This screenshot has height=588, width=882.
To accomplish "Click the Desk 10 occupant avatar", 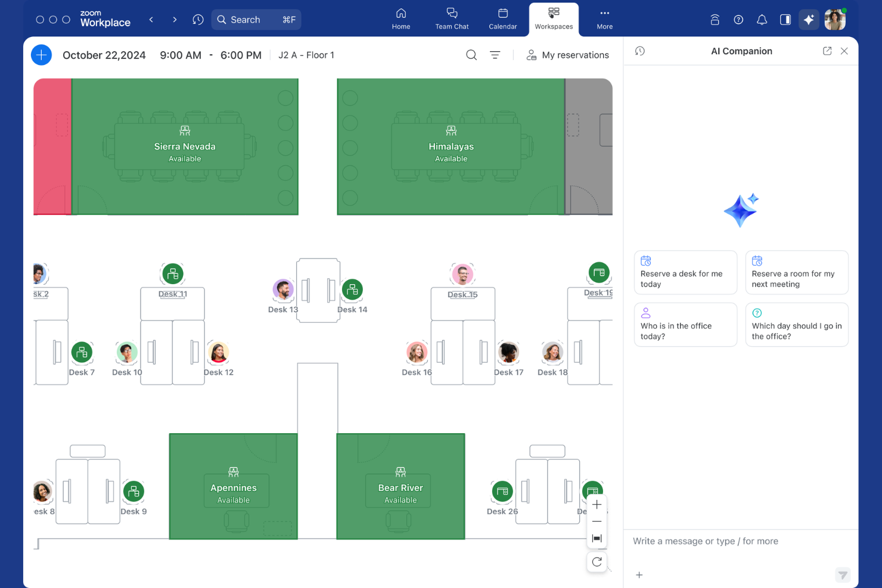I will (x=126, y=353).
